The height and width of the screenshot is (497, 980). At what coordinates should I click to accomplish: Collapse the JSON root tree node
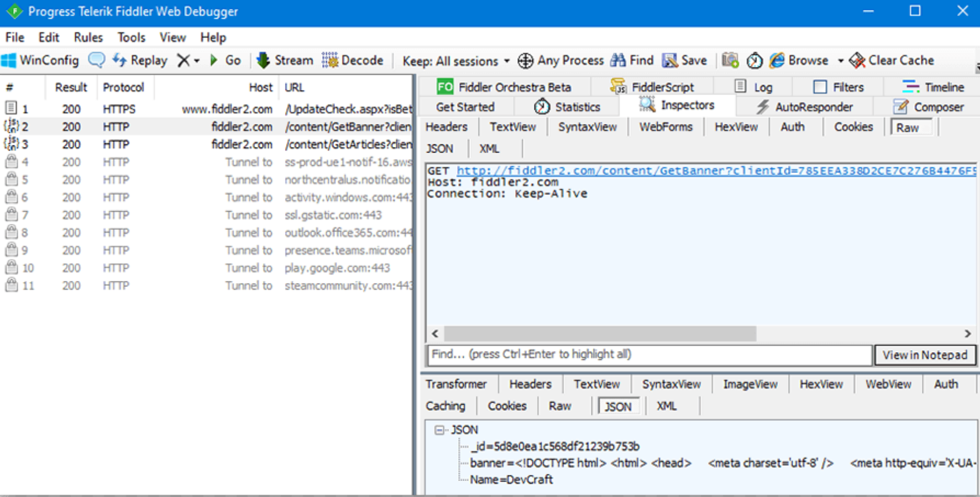click(439, 430)
